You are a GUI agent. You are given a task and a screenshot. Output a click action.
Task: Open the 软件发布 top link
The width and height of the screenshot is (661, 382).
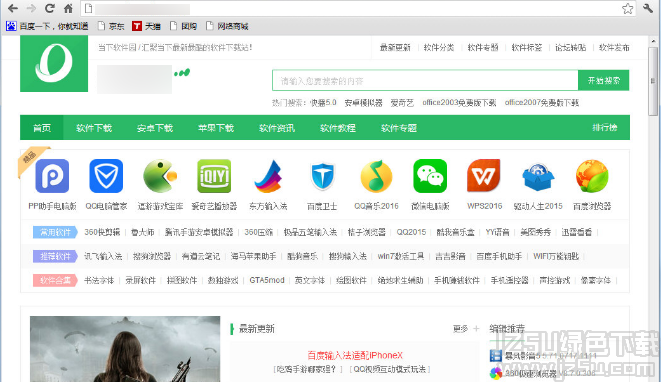pos(614,47)
